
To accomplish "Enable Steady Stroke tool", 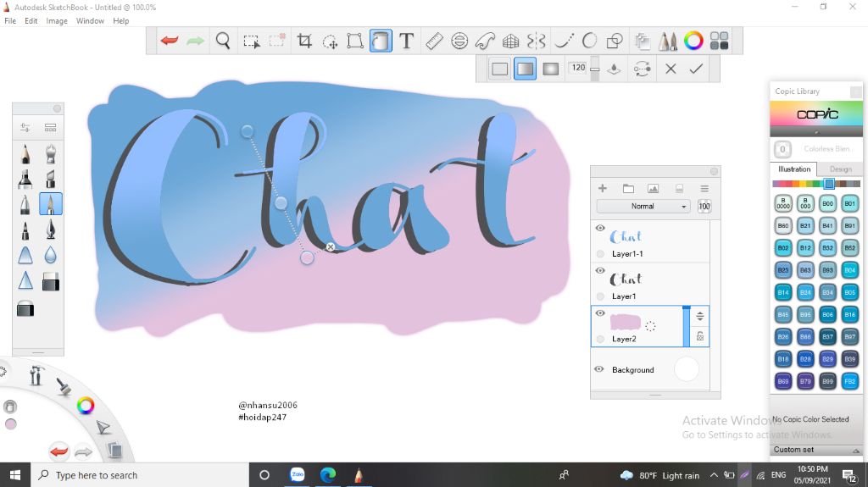I will (564, 41).
